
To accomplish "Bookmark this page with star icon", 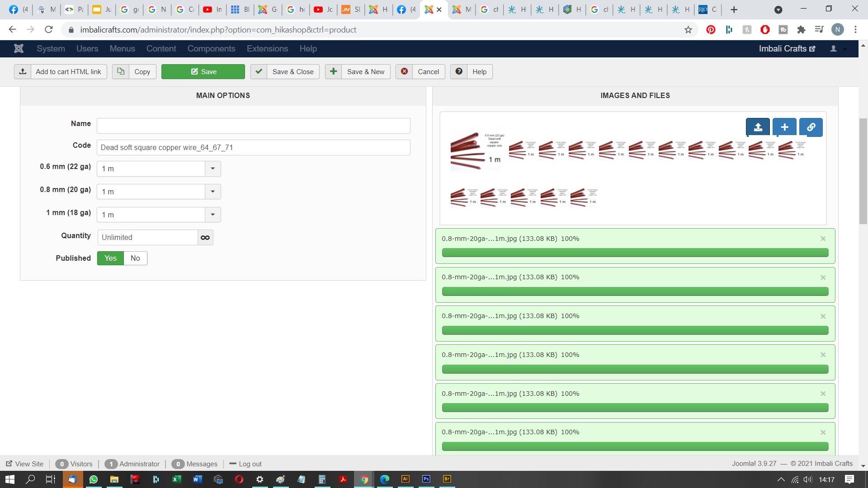I will 688,30.
